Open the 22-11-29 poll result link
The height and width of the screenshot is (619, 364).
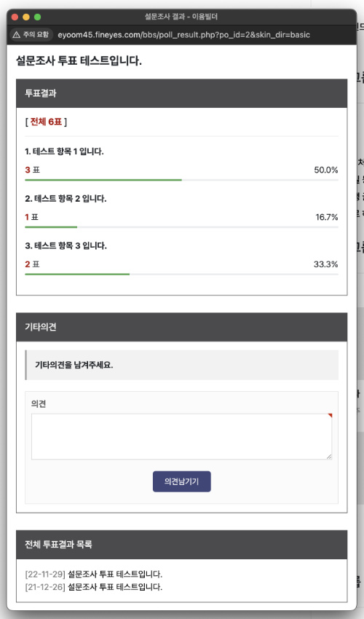[94, 574]
